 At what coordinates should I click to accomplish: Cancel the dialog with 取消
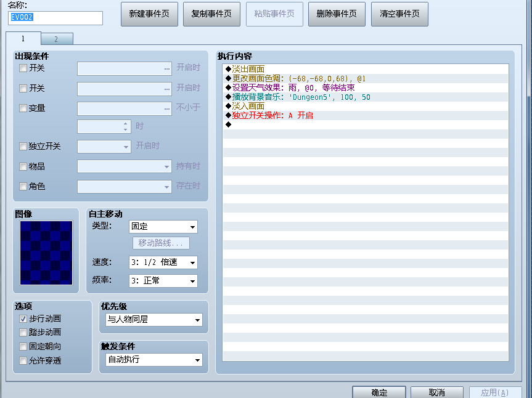point(437,392)
